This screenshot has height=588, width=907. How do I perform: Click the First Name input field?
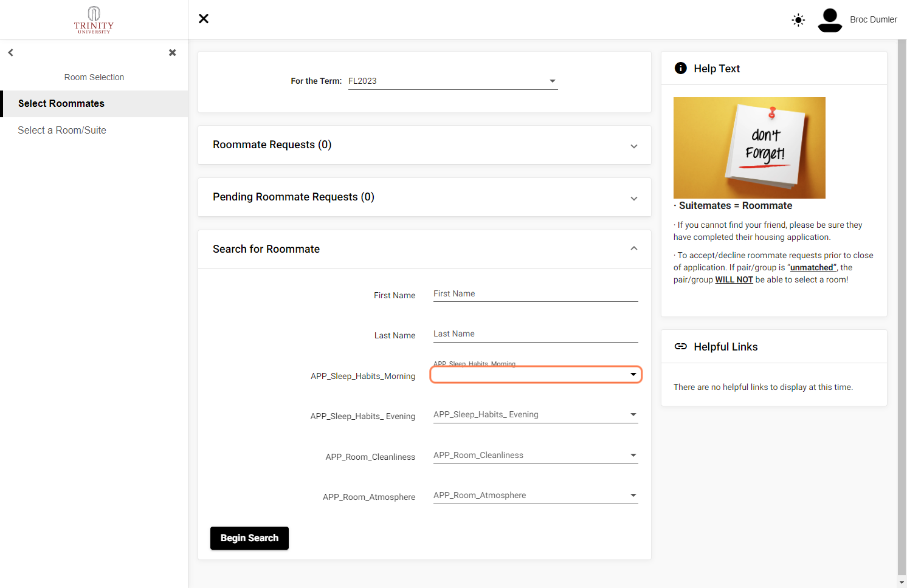536,294
